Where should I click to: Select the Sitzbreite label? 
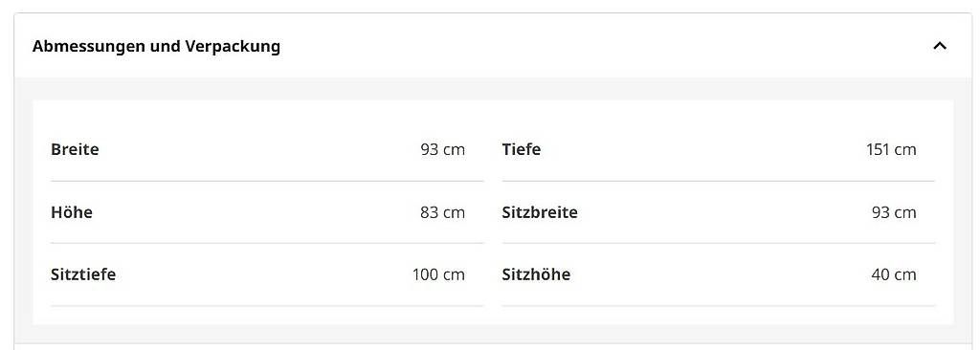pyautogui.click(x=540, y=212)
